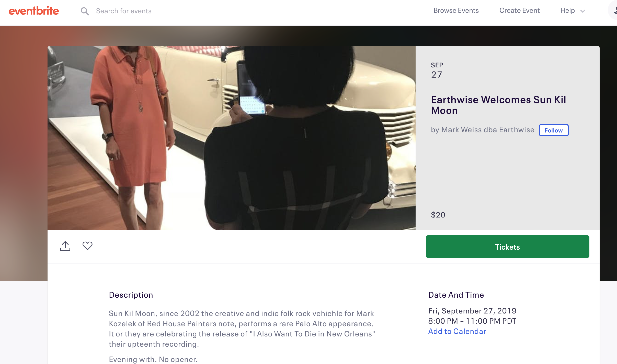Screen dimensions: 617x364
Task: Open Create Event page
Action: pyautogui.click(x=519, y=11)
